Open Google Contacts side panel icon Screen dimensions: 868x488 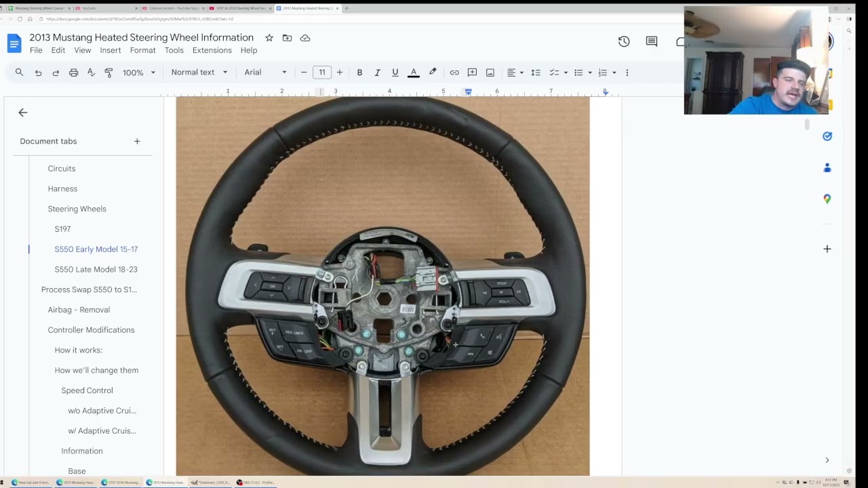coord(827,167)
